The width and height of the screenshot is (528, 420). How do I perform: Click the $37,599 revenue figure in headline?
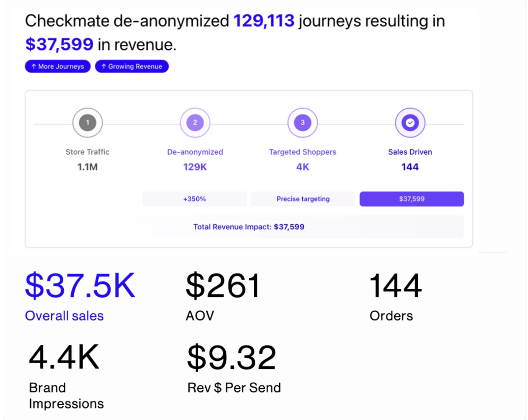(x=60, y=45)
